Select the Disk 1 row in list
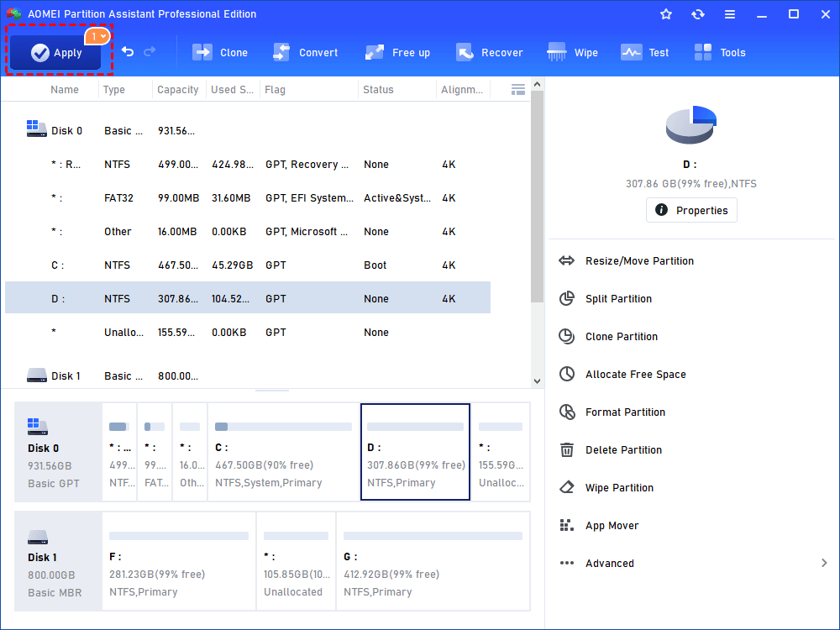840x630 pixels. pos(248,376)
